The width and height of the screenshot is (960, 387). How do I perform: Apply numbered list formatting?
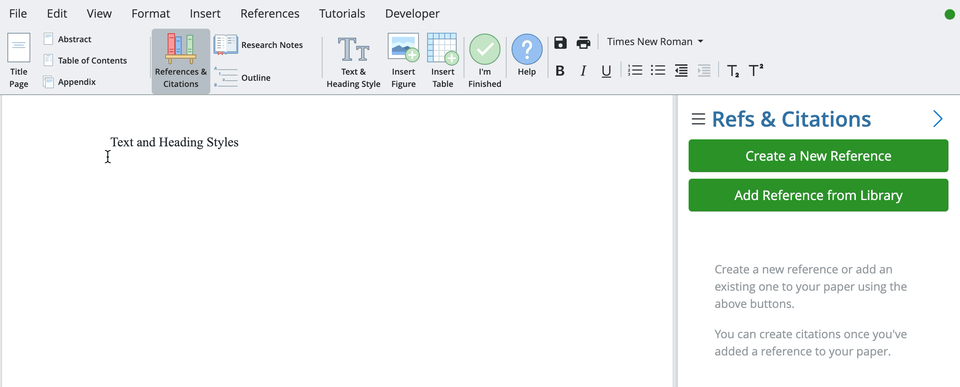pyautogui.click(x=636, y=70)
